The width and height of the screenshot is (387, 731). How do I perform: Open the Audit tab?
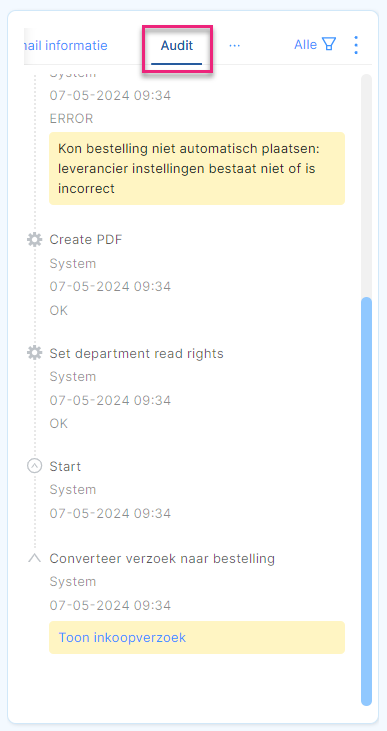pos(177,46)
